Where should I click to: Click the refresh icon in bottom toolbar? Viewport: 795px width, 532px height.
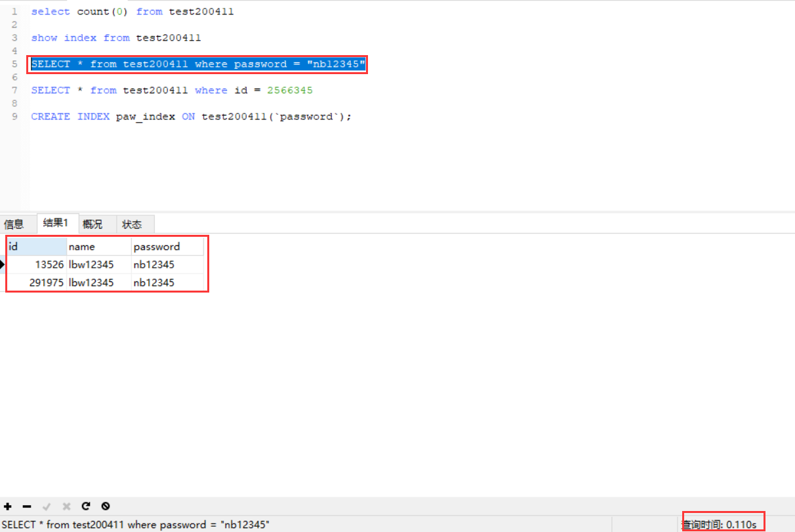[x=86, y=506]
